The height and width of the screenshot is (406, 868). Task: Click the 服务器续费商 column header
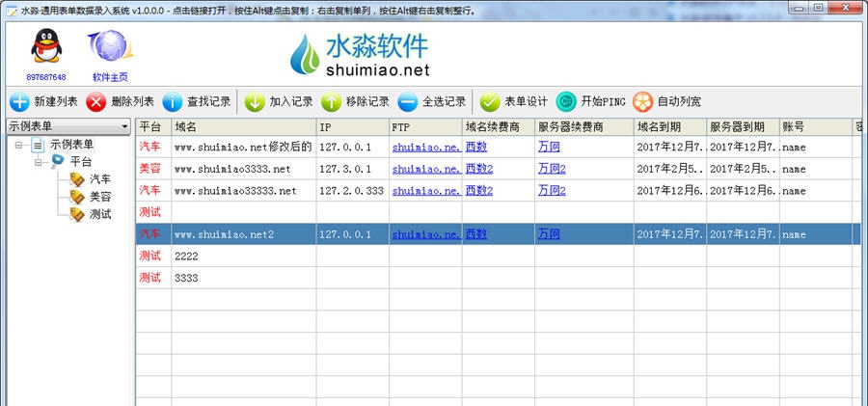(584, 127)
